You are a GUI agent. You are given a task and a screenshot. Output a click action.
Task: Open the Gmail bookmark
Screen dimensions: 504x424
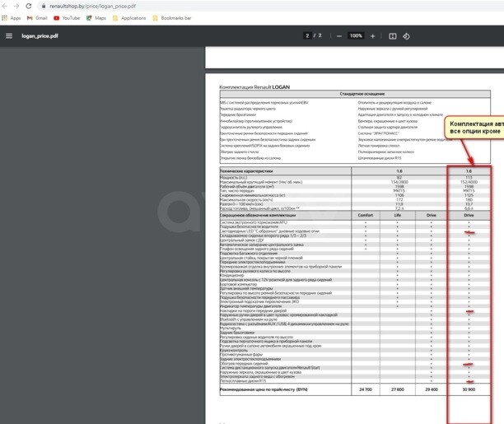coord(37,18)
